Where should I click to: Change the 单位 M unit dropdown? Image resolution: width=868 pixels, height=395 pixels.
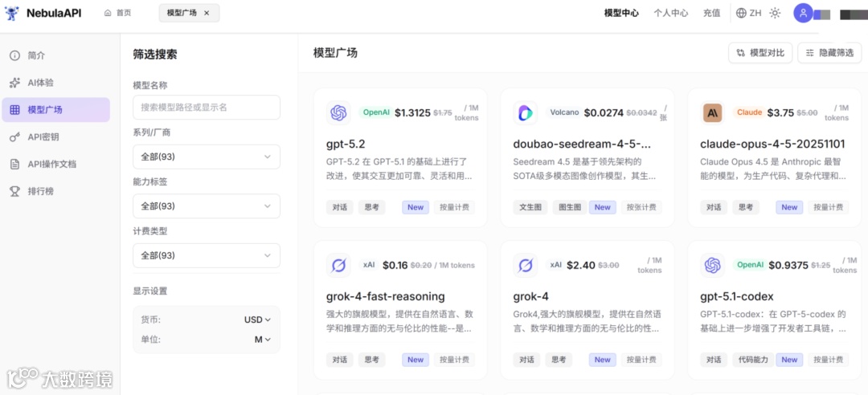pos(262,340)
